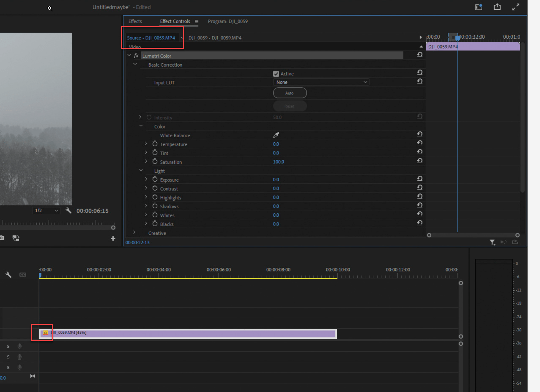Solo the first audio track
This screenshot has height=392, width=540.
coord(8,346)
